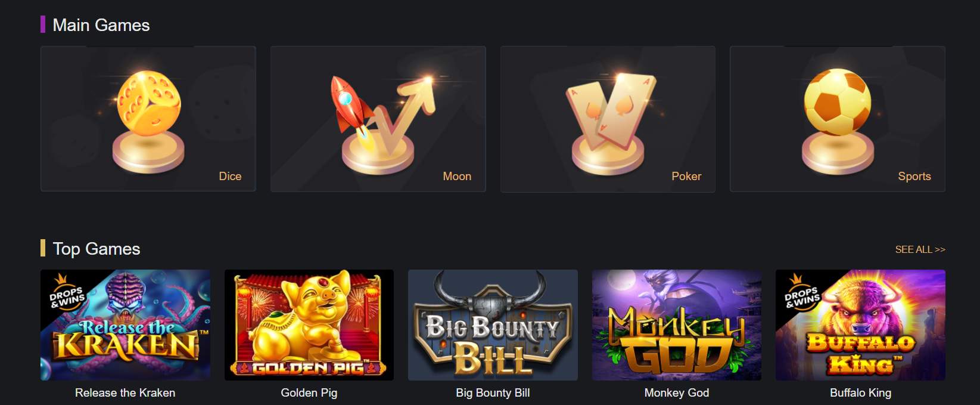The image size is (980, 405).
Task: Open the Moon game label
Action: click(x=457, y=177)
